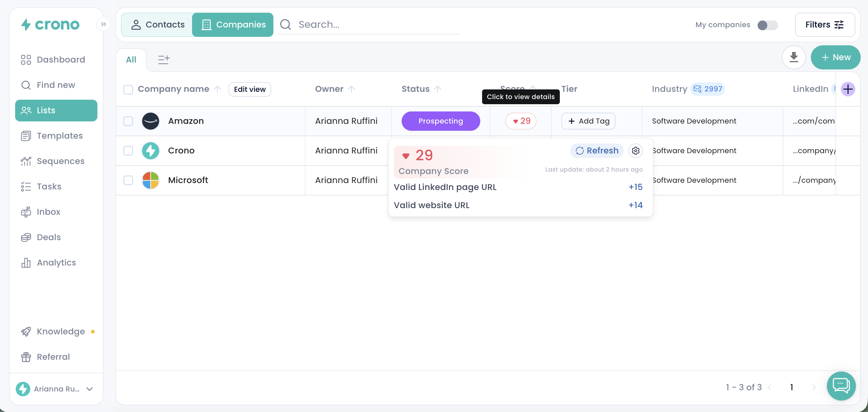Click the Amazon company logo
This screenshot has width=868, height=412.
pos(150,121)
